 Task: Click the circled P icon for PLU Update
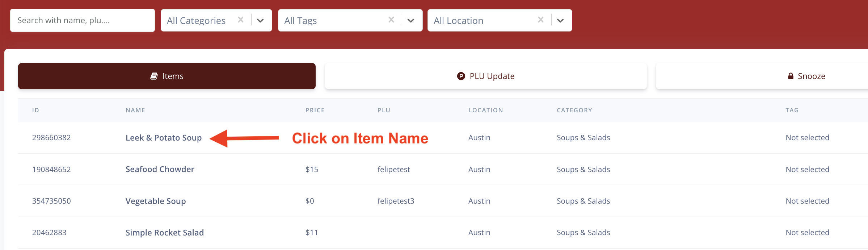461,76
